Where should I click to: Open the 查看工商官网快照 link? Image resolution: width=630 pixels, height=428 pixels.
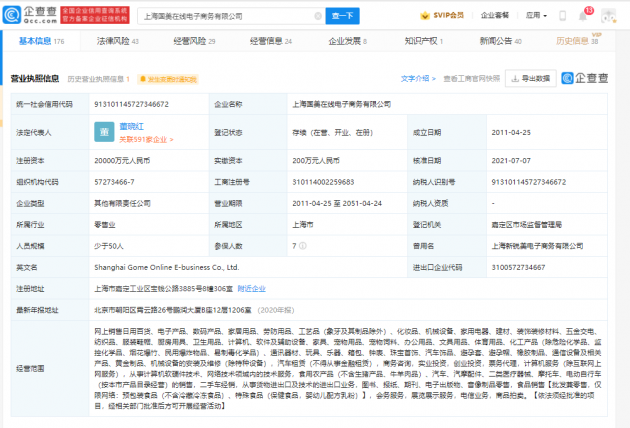click(470, 78)
